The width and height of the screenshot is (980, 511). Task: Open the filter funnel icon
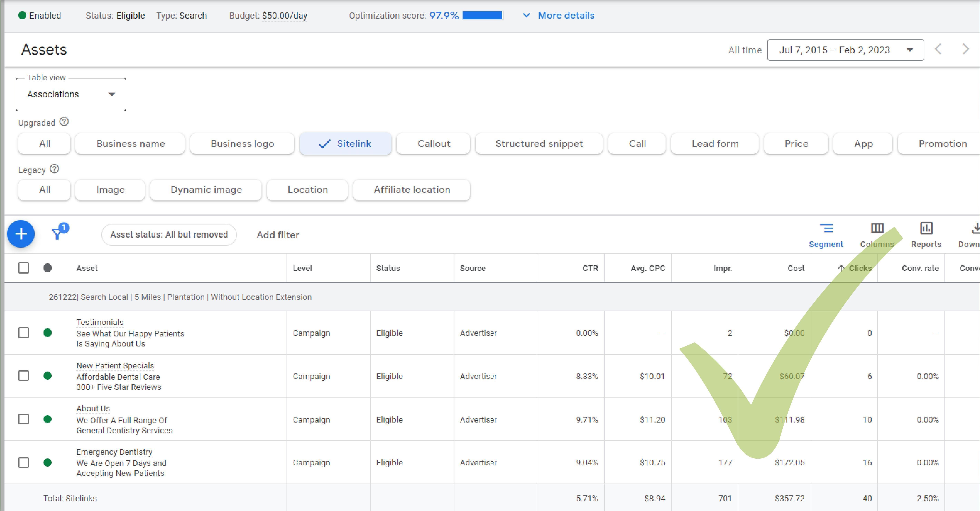tap(57, 233)
